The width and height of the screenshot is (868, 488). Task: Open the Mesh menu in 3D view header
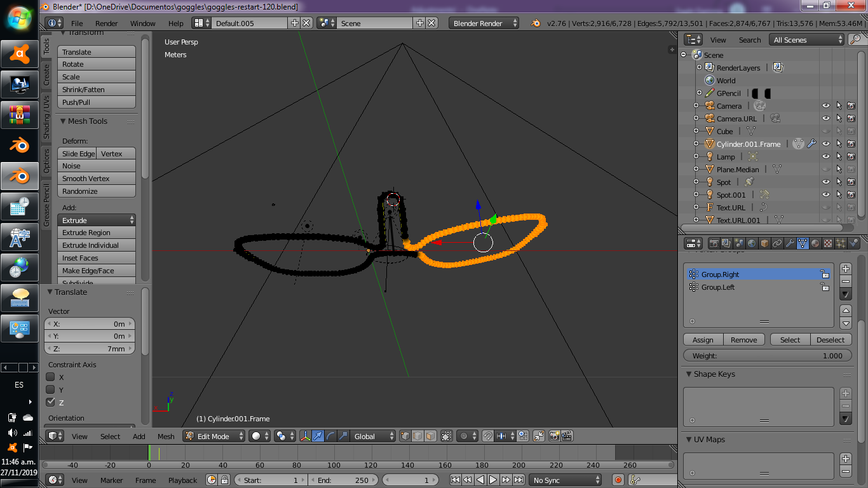[166, 436]
